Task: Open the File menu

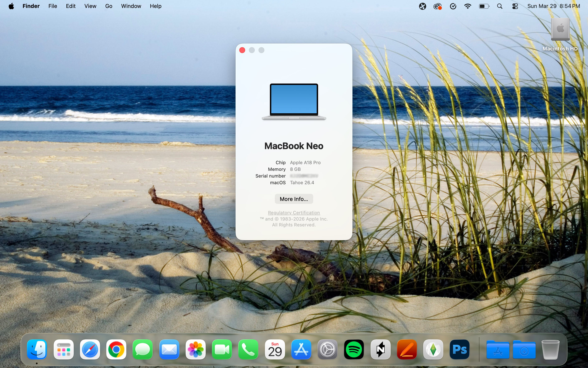Action: point(53,6)
